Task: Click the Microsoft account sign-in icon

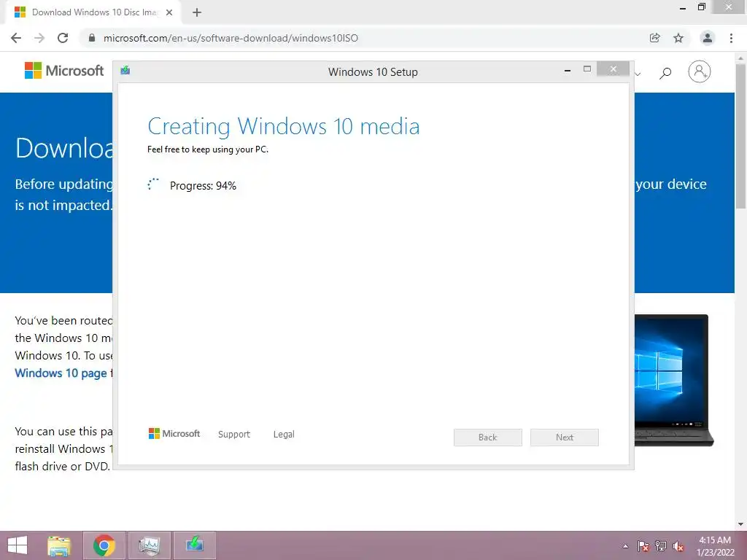Action: [x=699, y=71]
